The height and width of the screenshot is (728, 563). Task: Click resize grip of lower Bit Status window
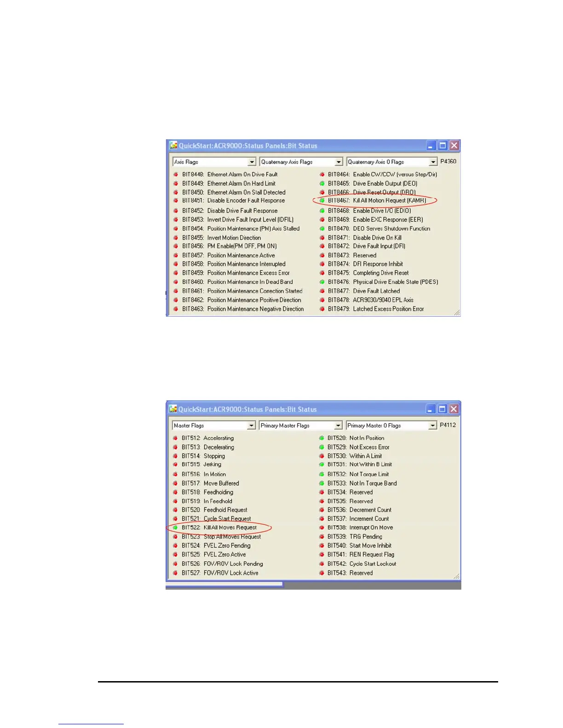pyautogui.click(x=456, y=576)
